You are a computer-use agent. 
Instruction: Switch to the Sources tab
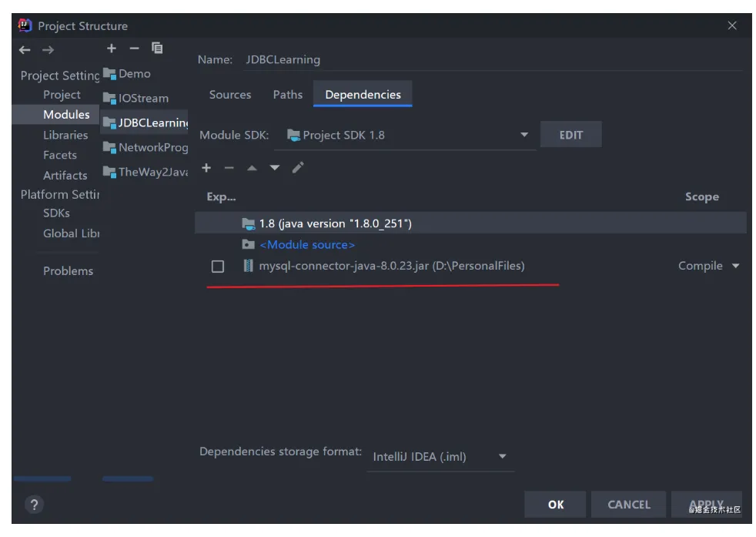[230, 95]
